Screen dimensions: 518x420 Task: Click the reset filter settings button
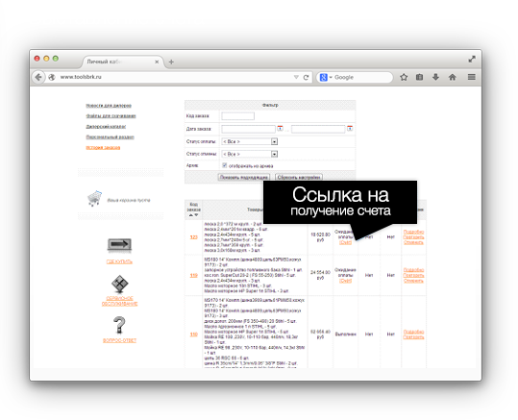click(299, 178)
